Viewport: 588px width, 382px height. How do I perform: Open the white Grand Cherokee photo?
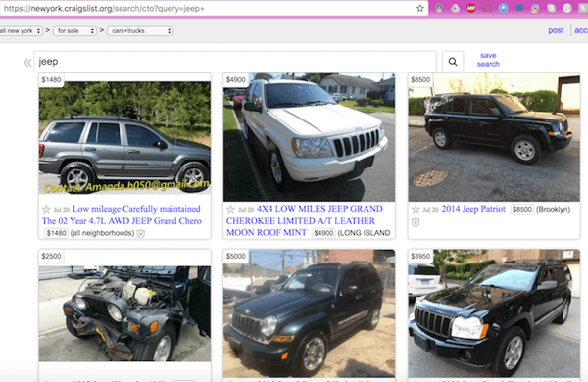click(309, 137)
